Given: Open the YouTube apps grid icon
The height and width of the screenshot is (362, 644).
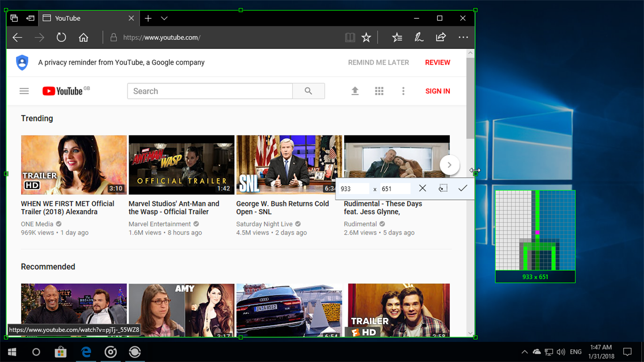Looking at the screenshot, I should 379,91.
